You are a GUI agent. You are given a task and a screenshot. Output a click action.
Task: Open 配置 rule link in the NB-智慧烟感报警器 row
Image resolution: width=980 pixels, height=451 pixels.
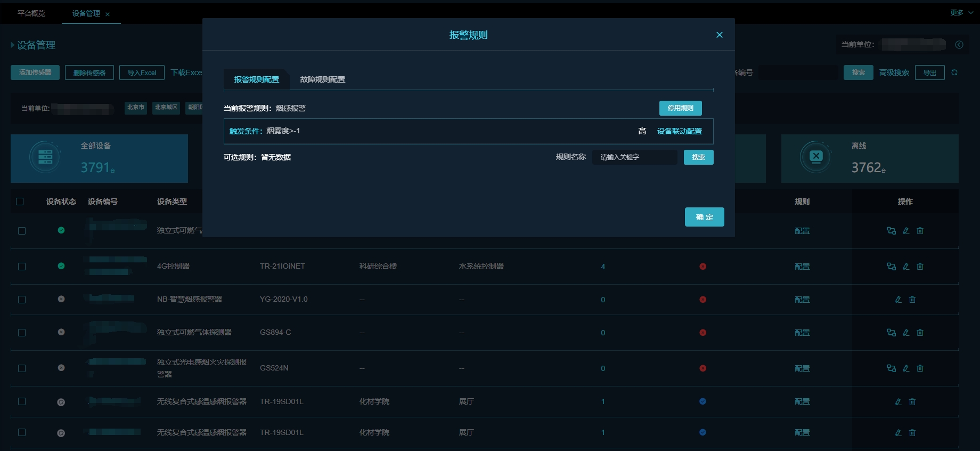click(802, 300)
